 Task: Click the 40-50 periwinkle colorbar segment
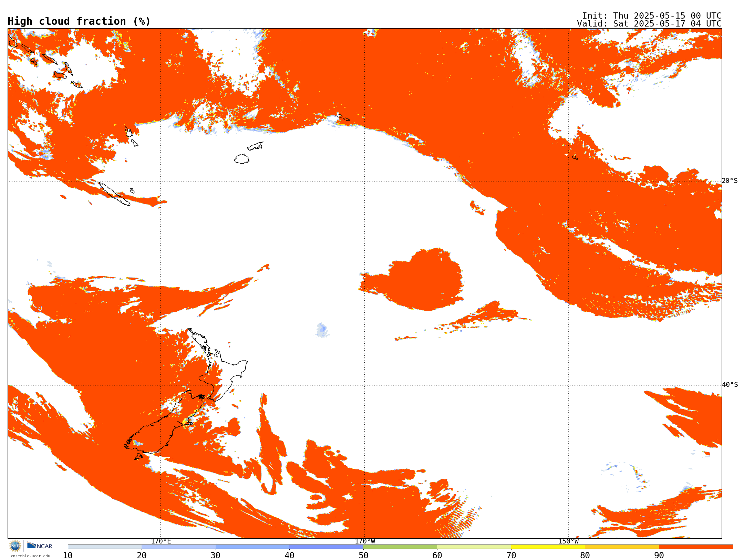tap(326, 547)
